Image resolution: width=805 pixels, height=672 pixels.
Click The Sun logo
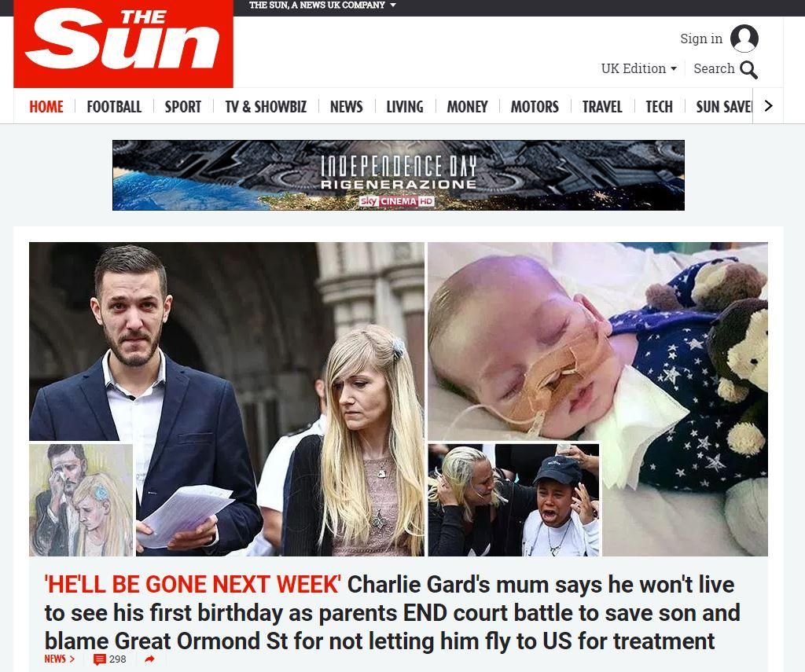coord(123,44)
